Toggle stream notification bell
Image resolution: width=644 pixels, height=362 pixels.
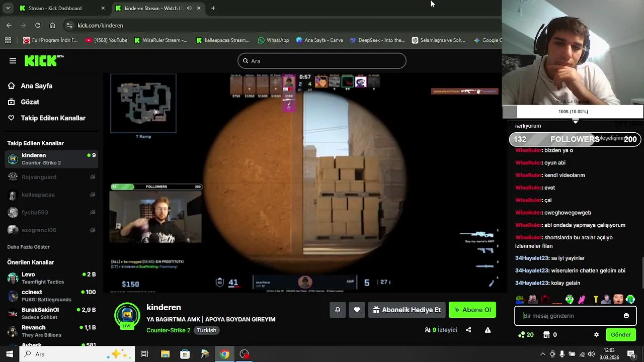tap(338, 310)
